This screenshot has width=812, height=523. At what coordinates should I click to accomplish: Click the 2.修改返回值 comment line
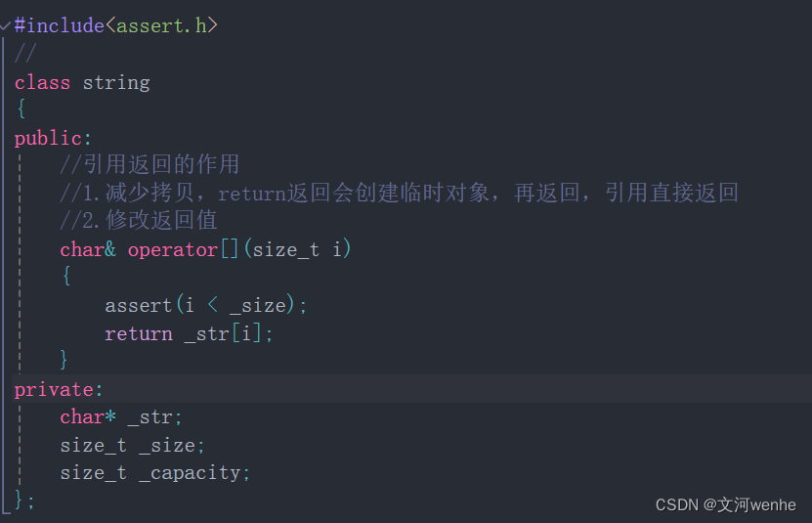click(139, 221)
